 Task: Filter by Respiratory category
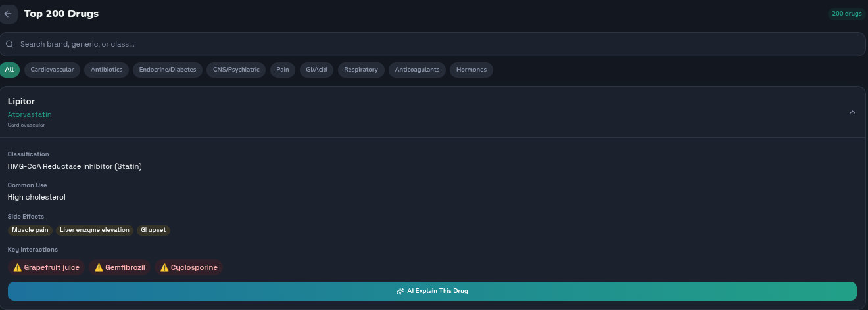click(x=361, y=70)
